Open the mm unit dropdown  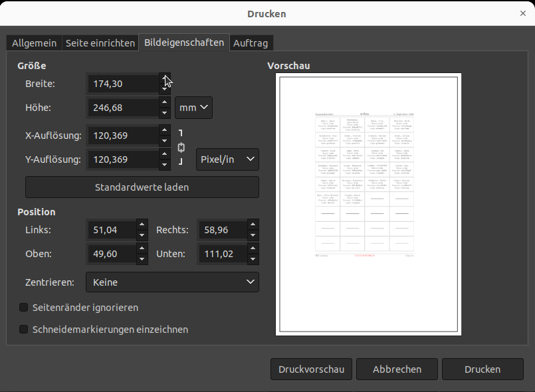pyautogui.click(x=193, y=107)
